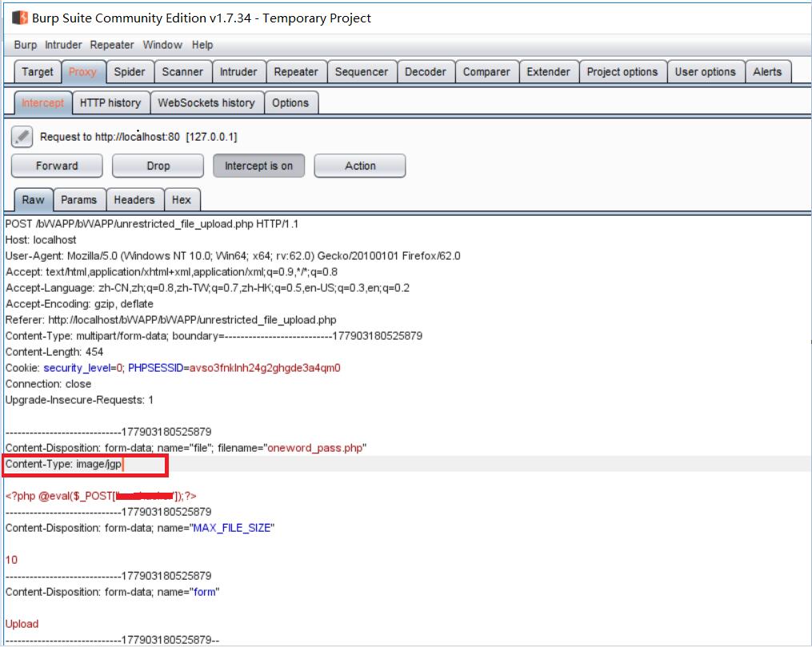The image size is (812, 647).
Task: Click the multipart boundary Content-Type header line
Action: coord(214,337)
